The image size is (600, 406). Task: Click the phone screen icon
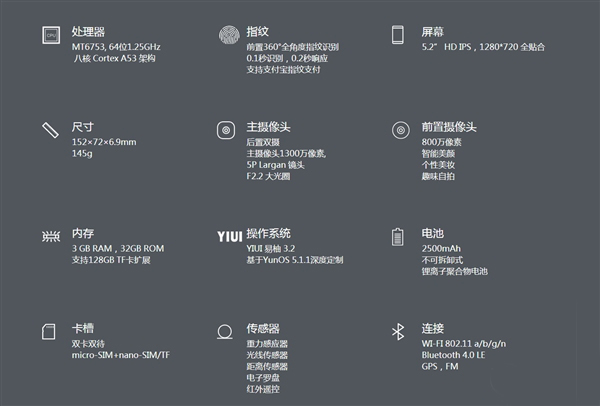(x=398, y=35)
